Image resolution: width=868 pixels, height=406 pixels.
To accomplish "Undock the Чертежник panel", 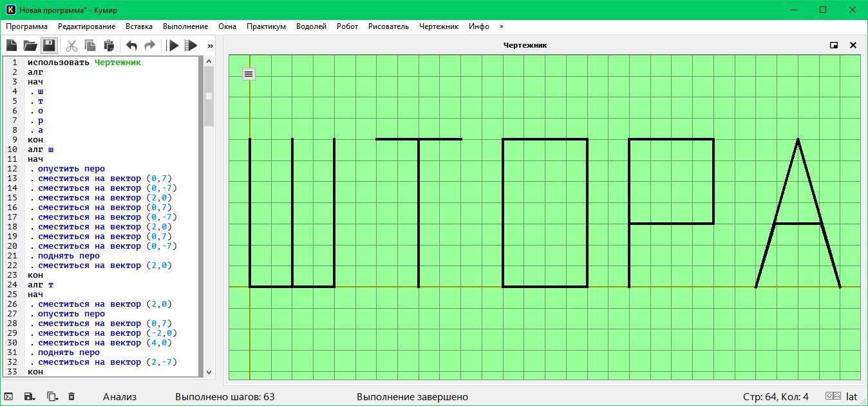I will [x=834, y=45].
